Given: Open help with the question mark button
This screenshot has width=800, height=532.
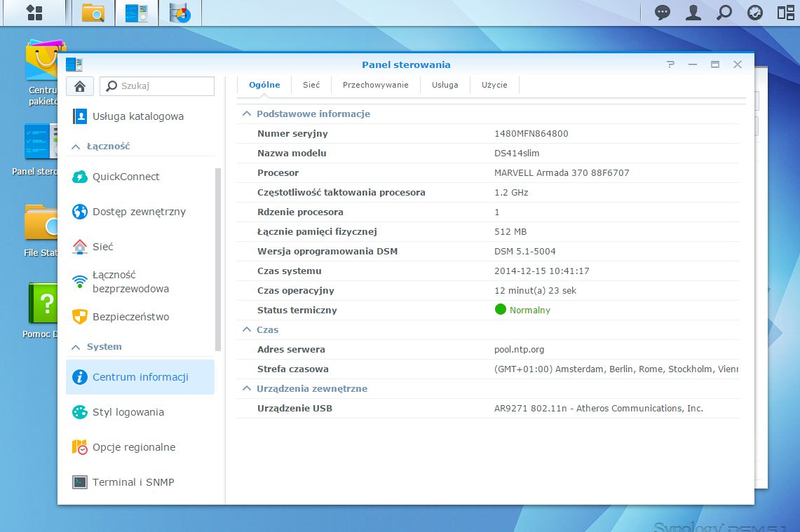Looking at the screenshot, I should click(670, 64).
